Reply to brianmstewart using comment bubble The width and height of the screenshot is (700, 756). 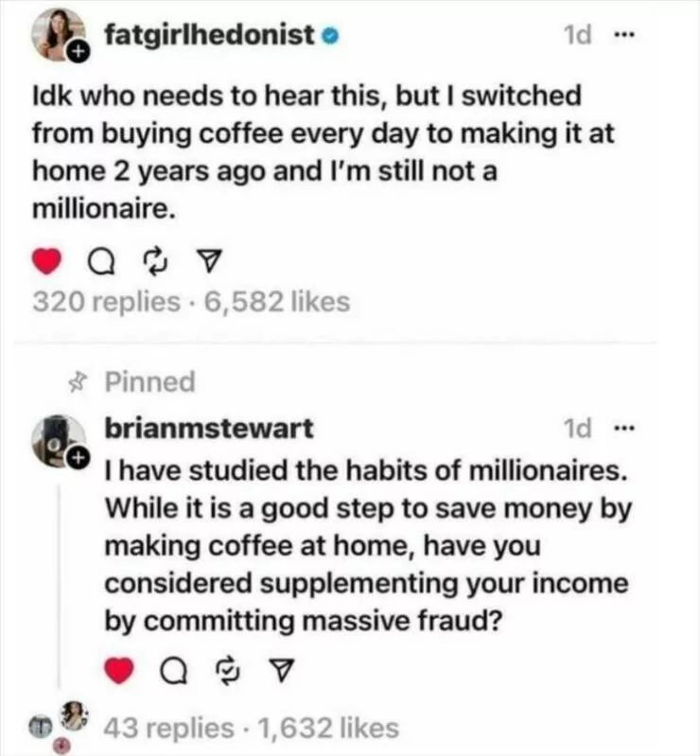[x=173, y=673]
